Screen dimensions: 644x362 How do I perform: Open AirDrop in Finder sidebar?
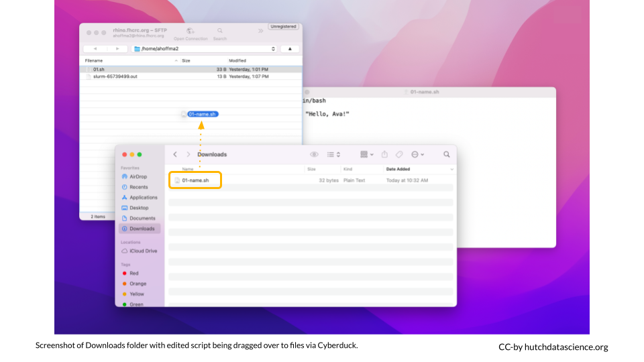(138, 176)
